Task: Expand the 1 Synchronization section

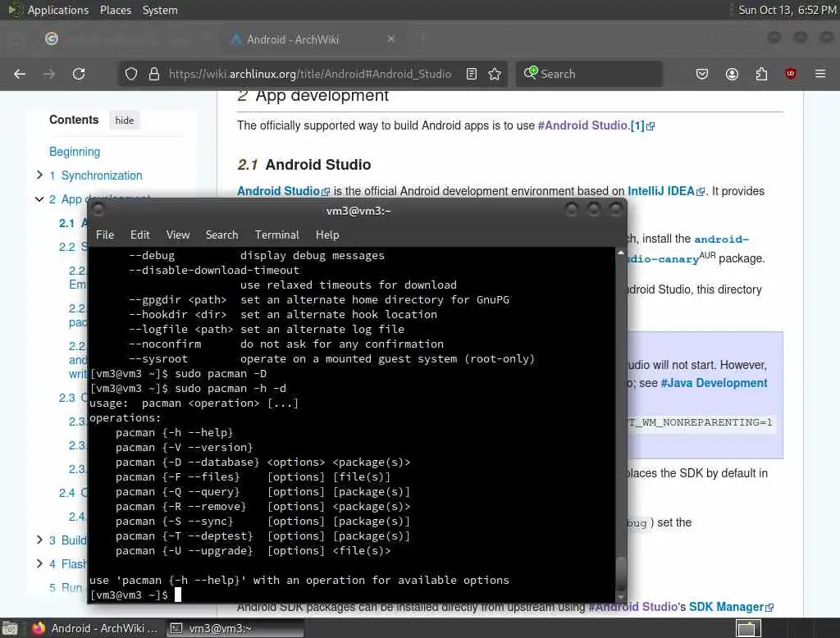Action: [x=39, y=175]
